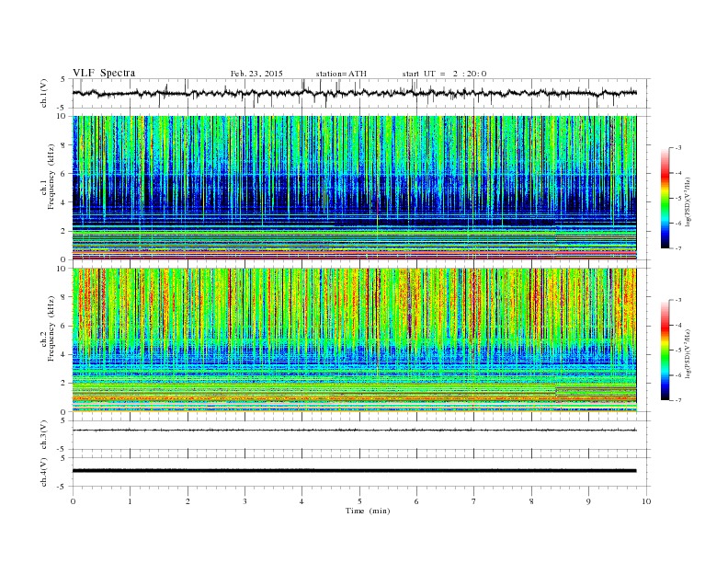The width and height of the screenshot is (728, 563).
Task: Click the "10" minute time tick label
Action: tap(646, 501)
